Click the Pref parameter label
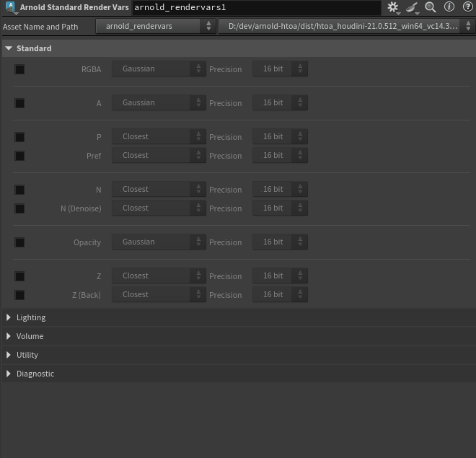Image resolution: width=476 pixels, height=458 pixels. pyautogui.click(x=94, y=156)
